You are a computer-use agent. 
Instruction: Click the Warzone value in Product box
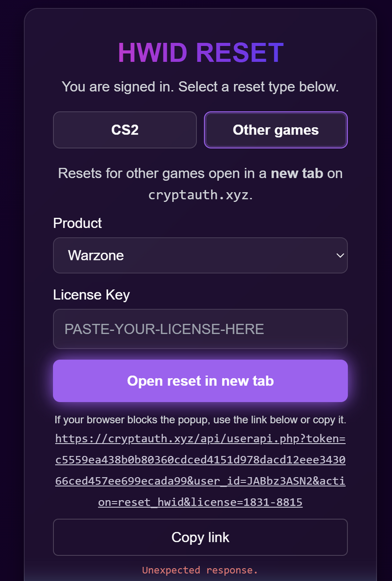[96, 255]
